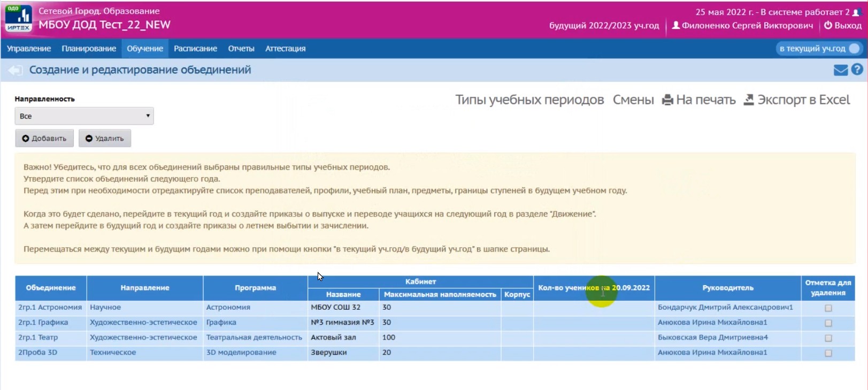Screen dimensions: 868x390
Task: Open the Управление menu
Action: click(29, 49)
